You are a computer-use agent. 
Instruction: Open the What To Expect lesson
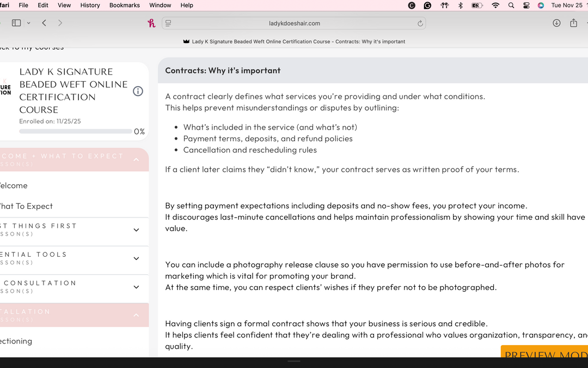tap(26, 206)
